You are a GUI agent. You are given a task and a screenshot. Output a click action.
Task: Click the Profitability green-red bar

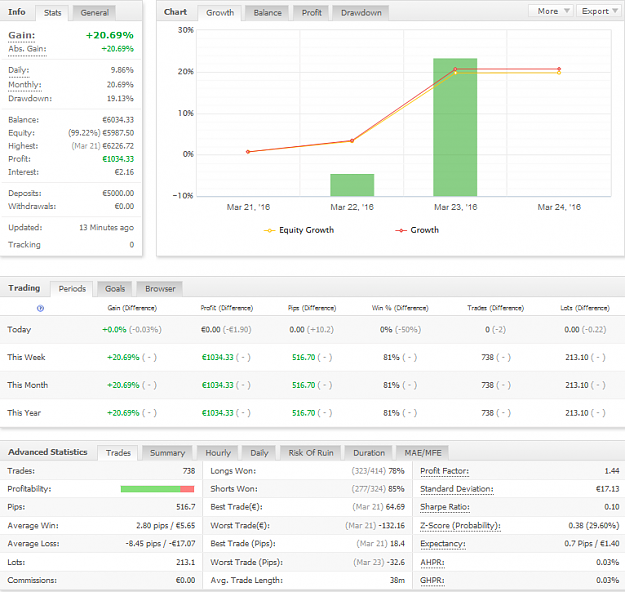[157, 489]
